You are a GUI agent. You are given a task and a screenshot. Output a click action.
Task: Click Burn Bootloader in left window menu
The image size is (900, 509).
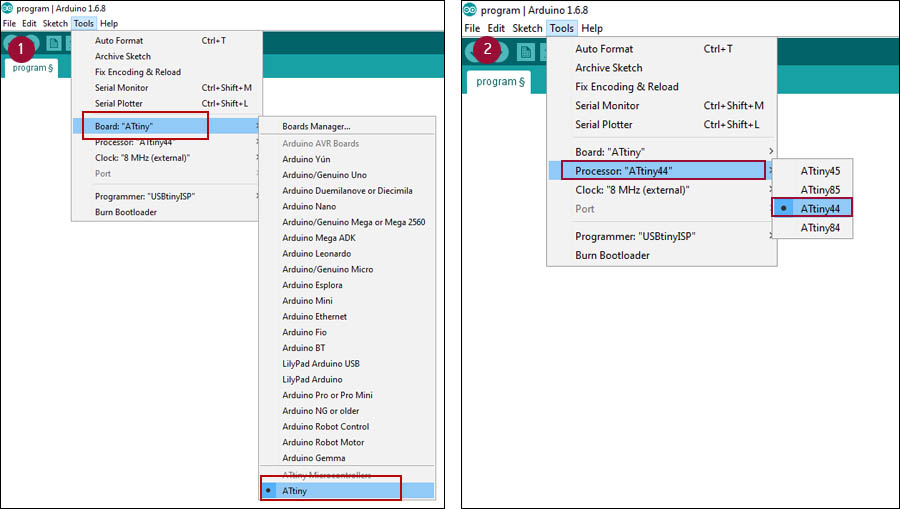pyautogui.click(x=166, y=212)
